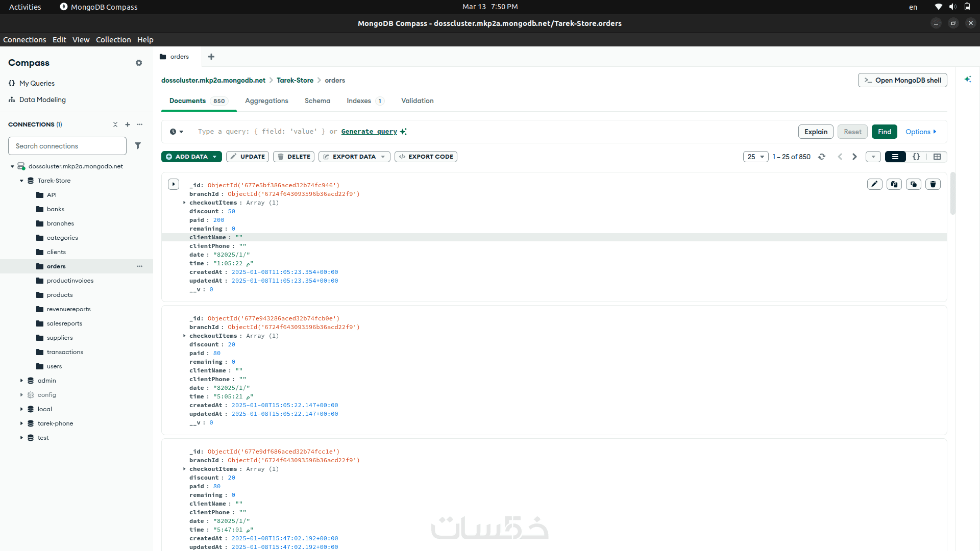Open the documents per page dropdown

tap(755, 157)
